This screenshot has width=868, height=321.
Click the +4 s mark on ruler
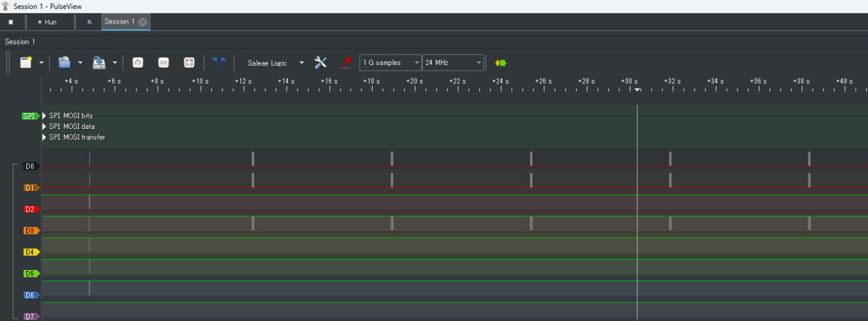[71, 81]
